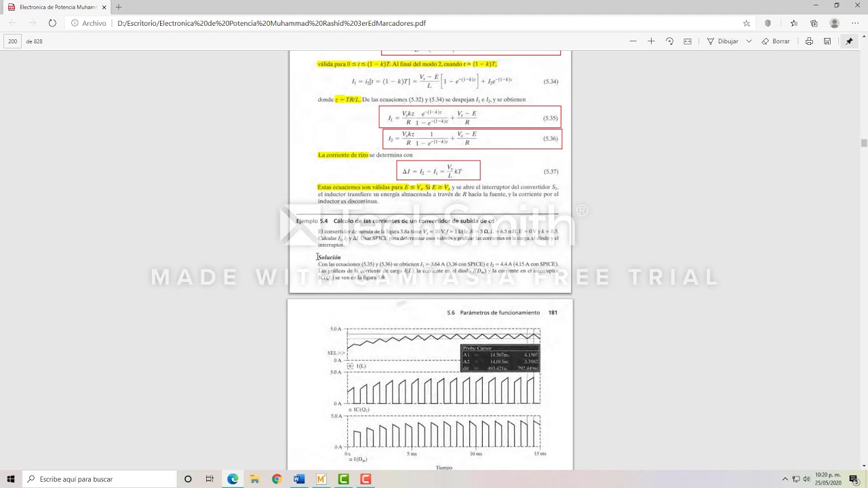Open the user profile menu
The width and height of the screenshot is (868, 488).
(835, 23)
